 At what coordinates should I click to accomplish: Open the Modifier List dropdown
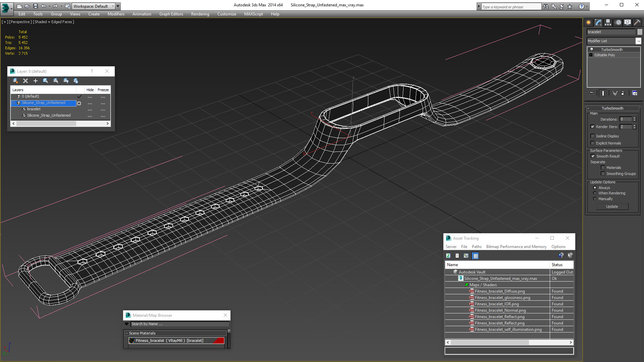(638, 41)
